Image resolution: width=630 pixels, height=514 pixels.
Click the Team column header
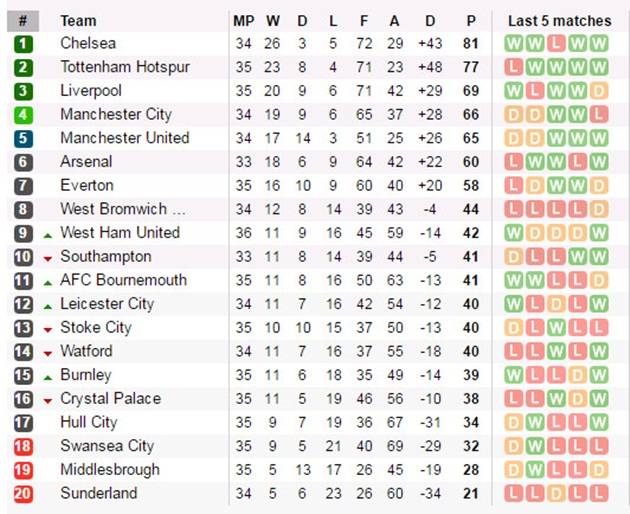(x=78, y=20)
